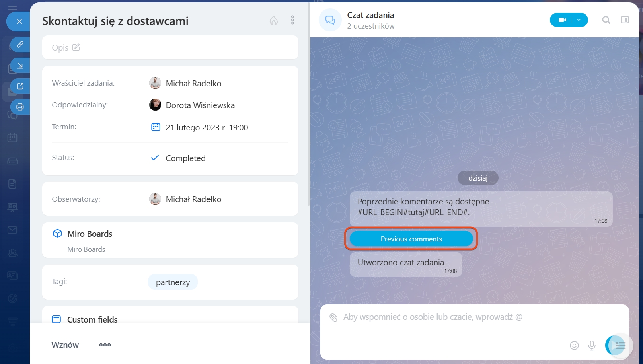Open the task's three-dot options menu
643x364 pixels.
point(292,20)
